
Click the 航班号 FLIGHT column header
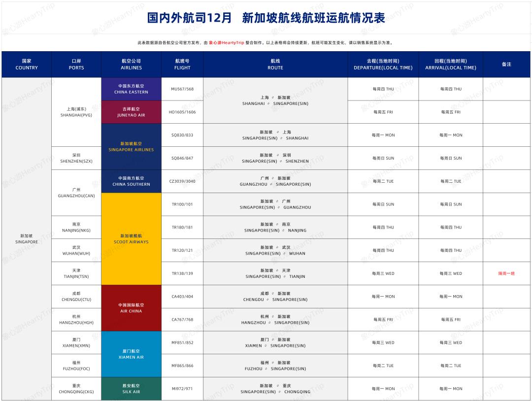(x=182, y=64)
